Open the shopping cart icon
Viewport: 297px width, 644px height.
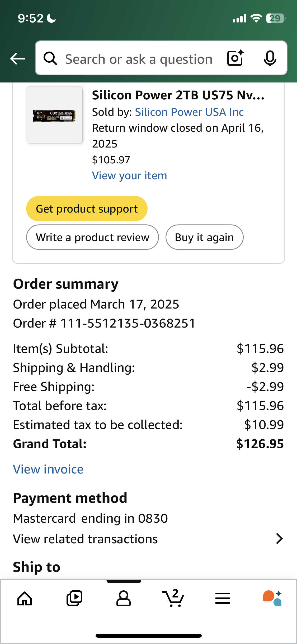173,599
